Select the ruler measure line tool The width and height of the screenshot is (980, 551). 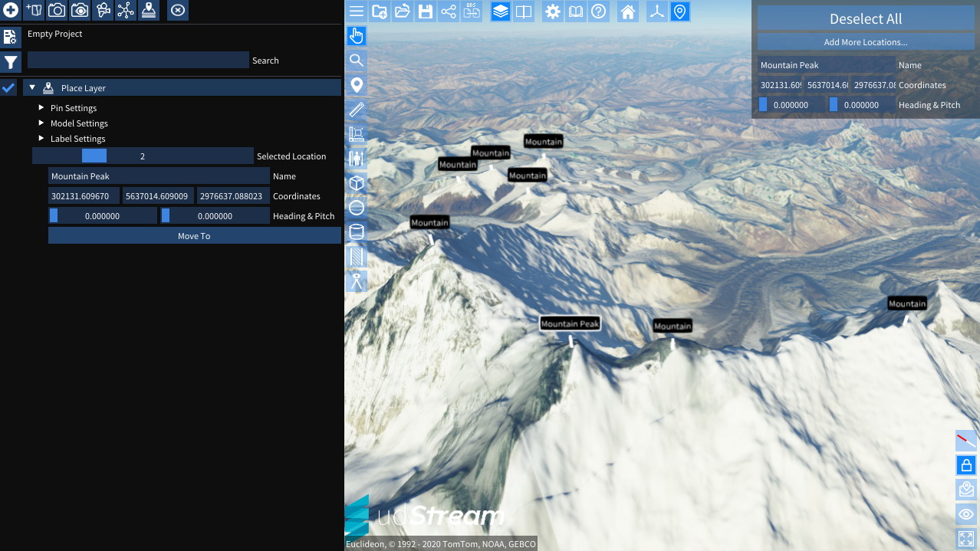(x=357, y=110)
